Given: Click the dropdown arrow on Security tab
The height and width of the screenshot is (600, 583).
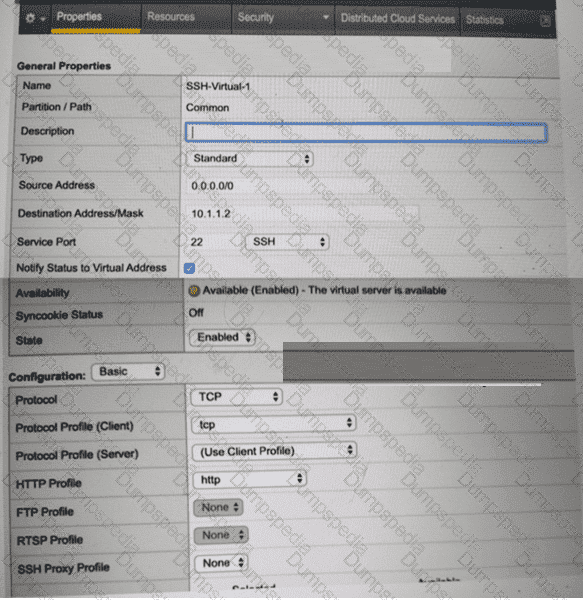Looking at the screenshot, I should [326, 17].
